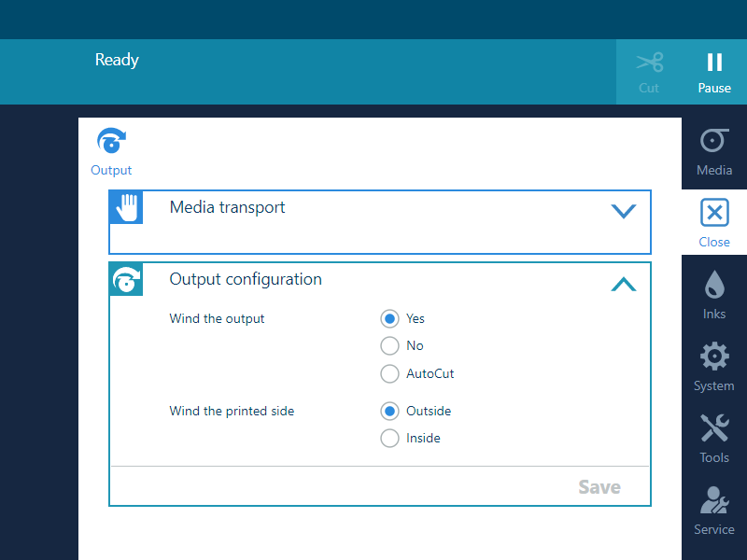Expand the Media transport section chevron
Screen dimensions: 747x560
point(623,211)
